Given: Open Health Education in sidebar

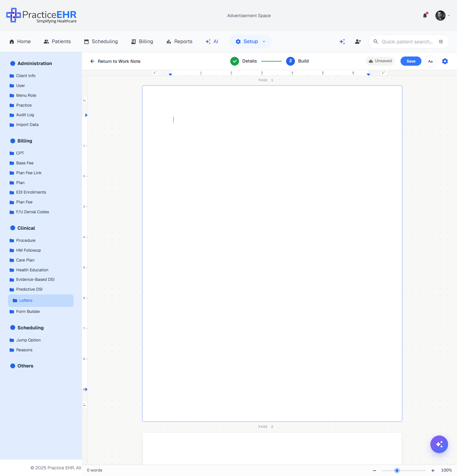Looking at the screenshot, I should pos(32,270).
